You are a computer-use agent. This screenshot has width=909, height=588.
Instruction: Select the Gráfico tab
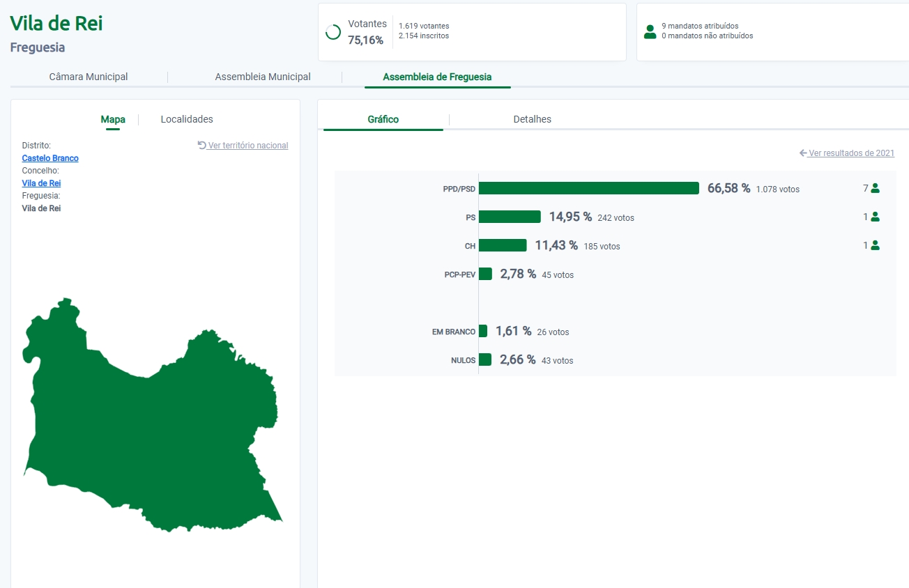tap(383, 119)
